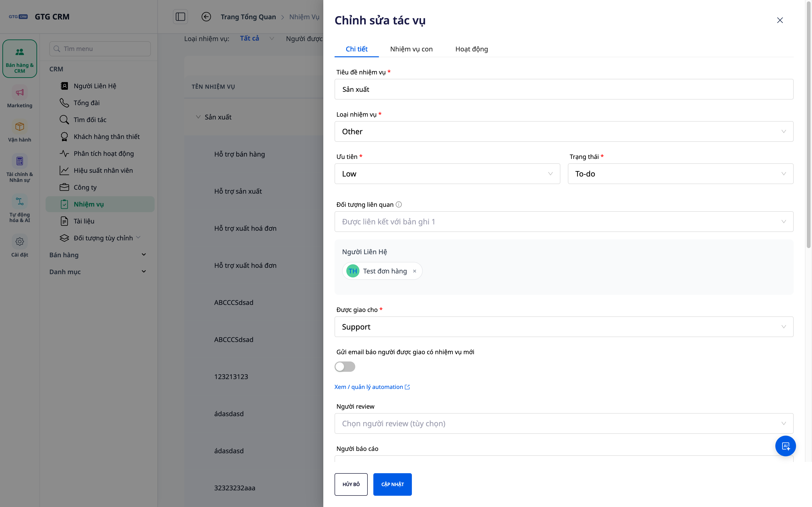
Task: Expand the Bán hàng menu section
Action: [98, 255]
